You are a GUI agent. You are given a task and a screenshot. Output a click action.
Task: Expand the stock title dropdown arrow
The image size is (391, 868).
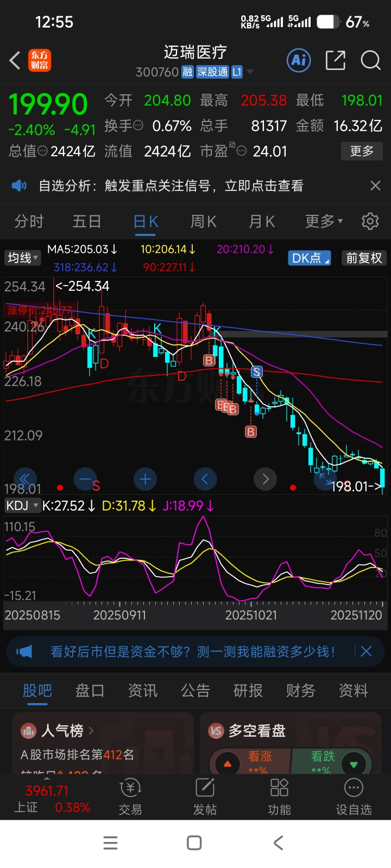250,72
